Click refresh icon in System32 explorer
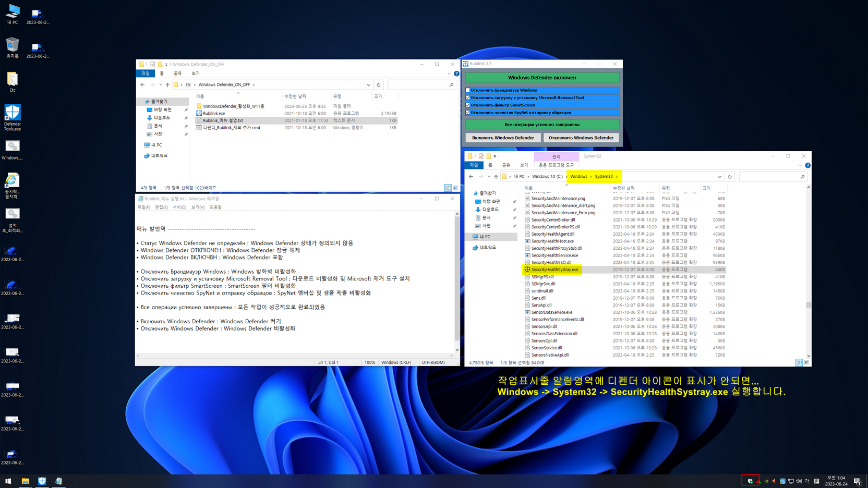The height and width of the screenshot is (488, 868). [730, 177]
